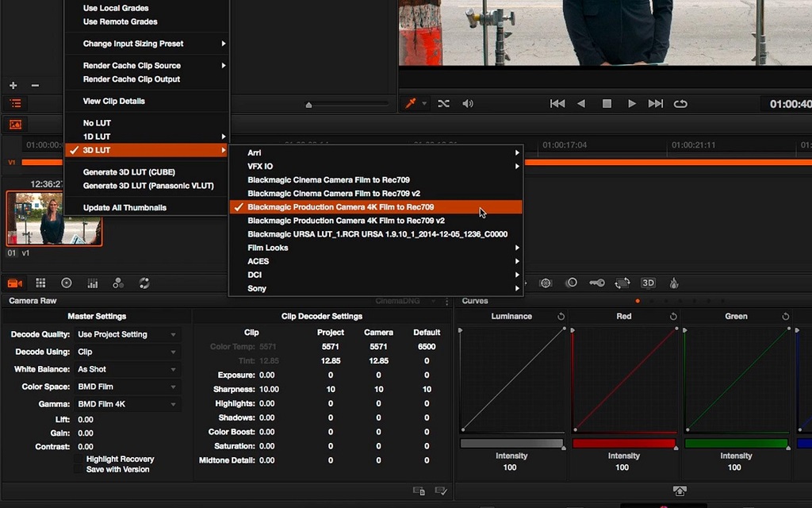The width and height of the screenshot is (812, 508).
Task: Open the Color Space dropdown
Action: point(128,387)
